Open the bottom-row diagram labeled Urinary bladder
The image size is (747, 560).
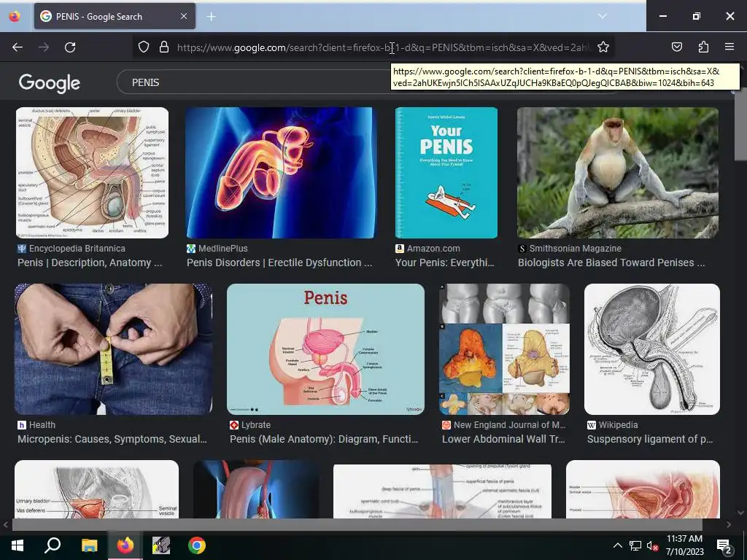97,489
